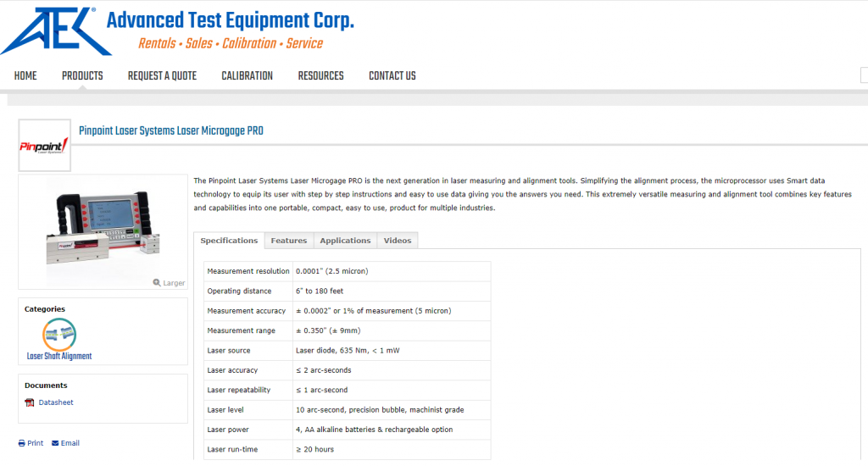Open the Home navigation menu item

[25, 76]
